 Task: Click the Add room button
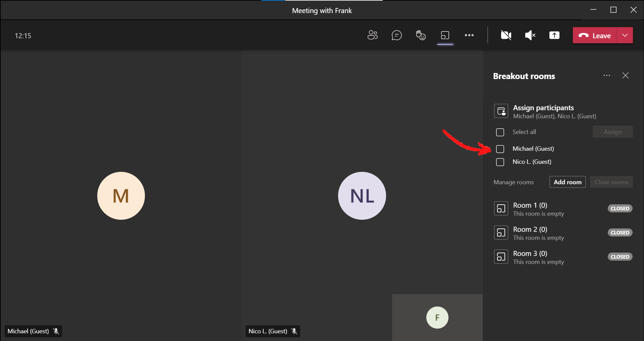(x=568, y=182)
